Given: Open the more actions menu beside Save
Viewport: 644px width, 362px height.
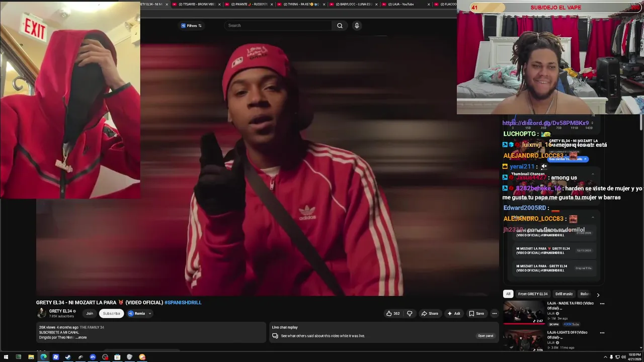Looking at the screenshot, I should [x=495, y=313].
